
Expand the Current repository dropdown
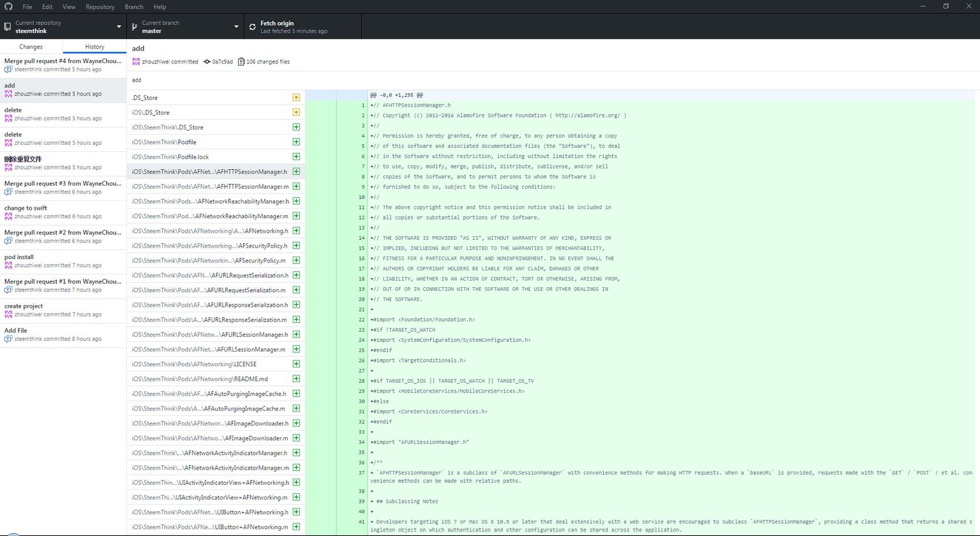point(63,27)
